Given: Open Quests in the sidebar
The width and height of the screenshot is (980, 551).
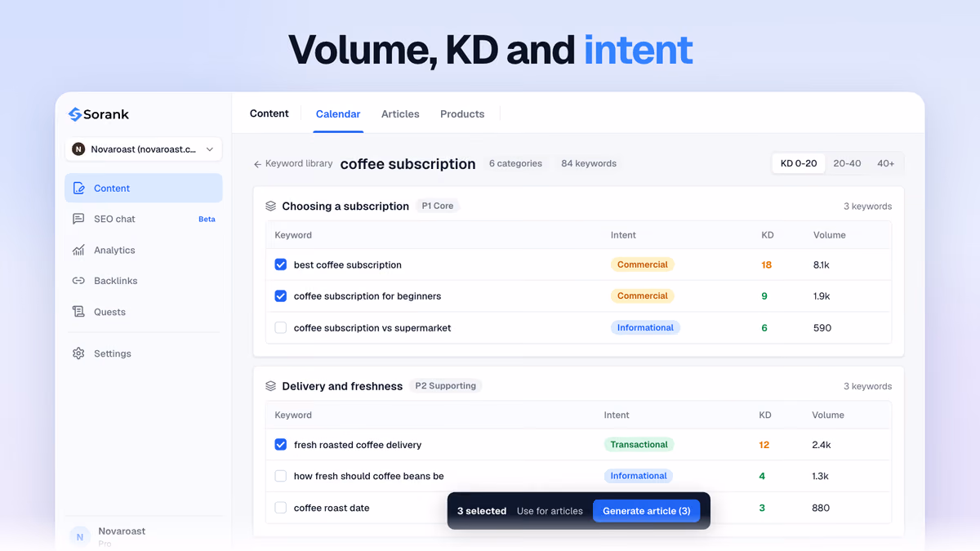Looking at the screenshot, I should pos(143,312).
